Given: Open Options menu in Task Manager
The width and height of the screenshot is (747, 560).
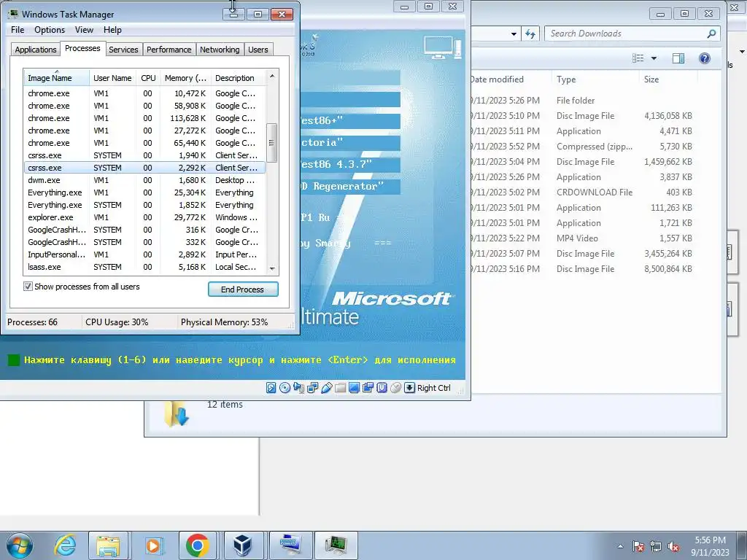Looking at the screenshot, I should (50, 29).
